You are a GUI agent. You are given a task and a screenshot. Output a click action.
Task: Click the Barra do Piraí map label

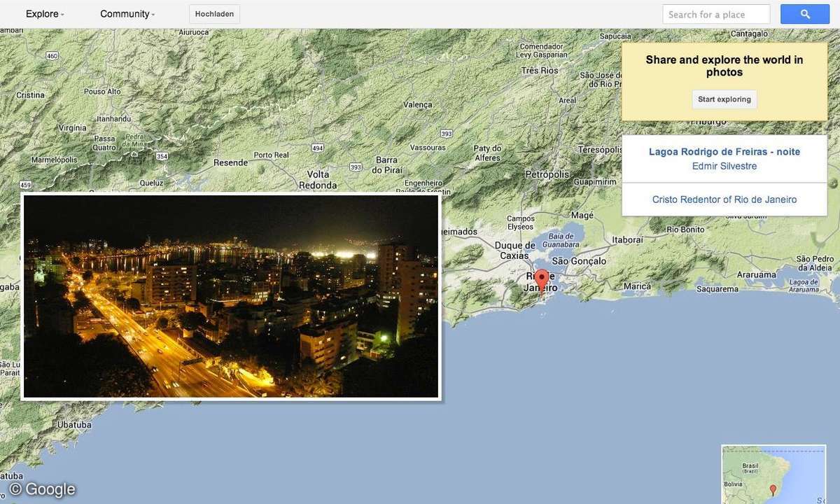pos(386,165)
